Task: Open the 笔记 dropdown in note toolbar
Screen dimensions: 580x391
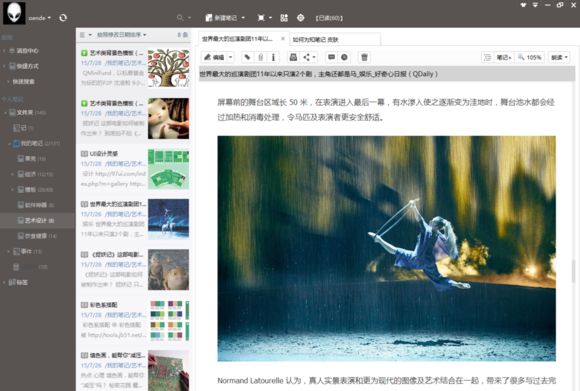Action: point(504,57)
